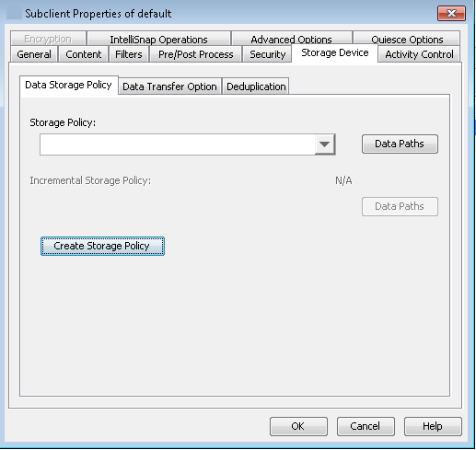
Task: Open the Data Transfer Option subtab
Action: click(x=169, y=87)
